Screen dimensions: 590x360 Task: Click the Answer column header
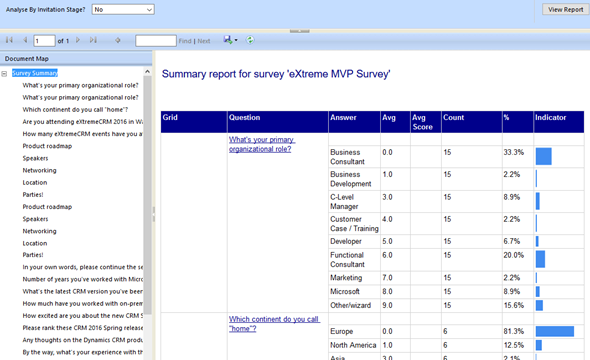[354, 122]
